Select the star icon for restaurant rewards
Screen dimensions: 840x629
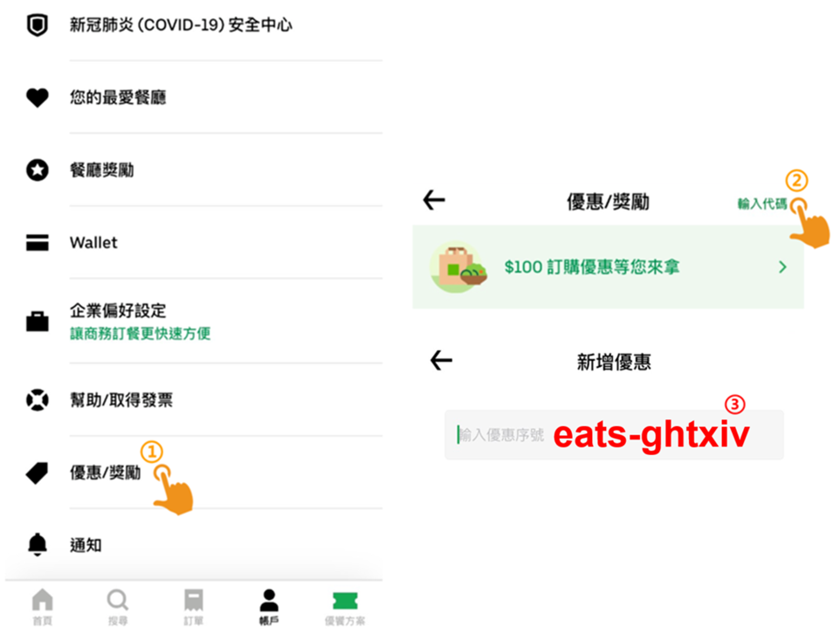pos(38,170)
